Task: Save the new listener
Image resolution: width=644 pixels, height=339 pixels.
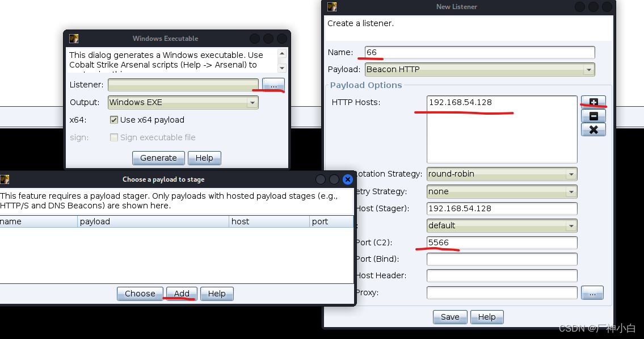Action: click(450, 317)
